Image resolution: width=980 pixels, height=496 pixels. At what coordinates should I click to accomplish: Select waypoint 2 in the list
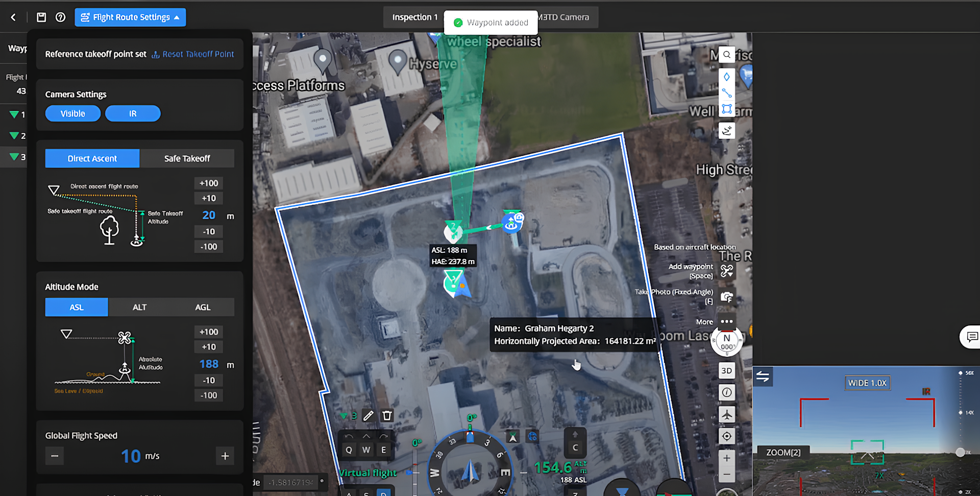17,136
